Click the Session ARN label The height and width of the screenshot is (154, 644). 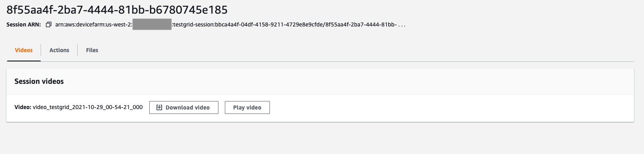(24, 24)
